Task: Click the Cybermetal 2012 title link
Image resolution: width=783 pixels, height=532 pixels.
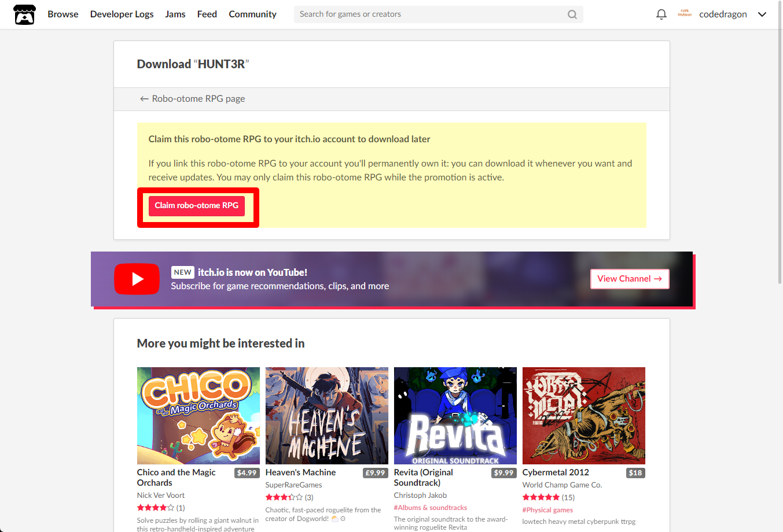Action: point(556,472)
